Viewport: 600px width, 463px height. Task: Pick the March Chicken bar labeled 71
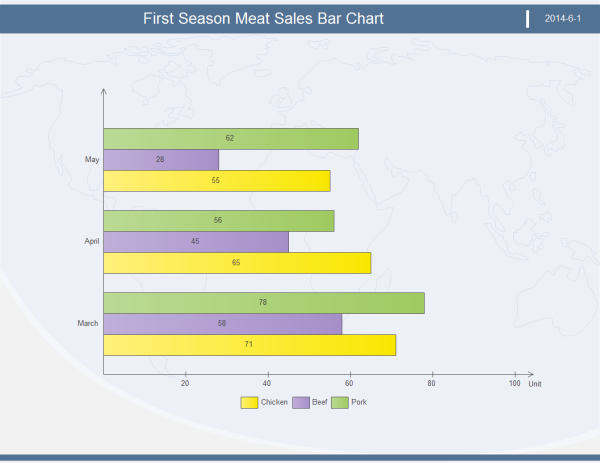250,345
